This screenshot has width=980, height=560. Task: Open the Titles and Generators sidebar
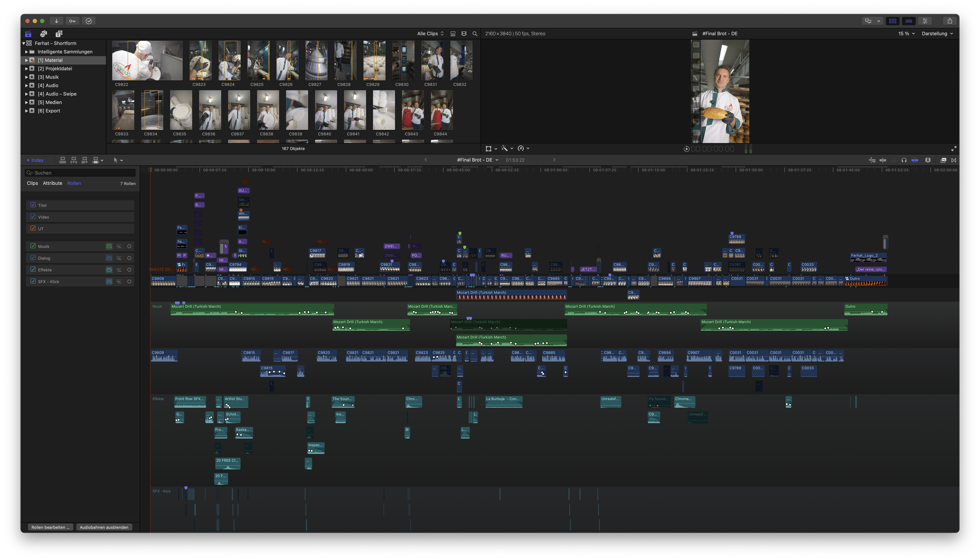click(59, 34)
